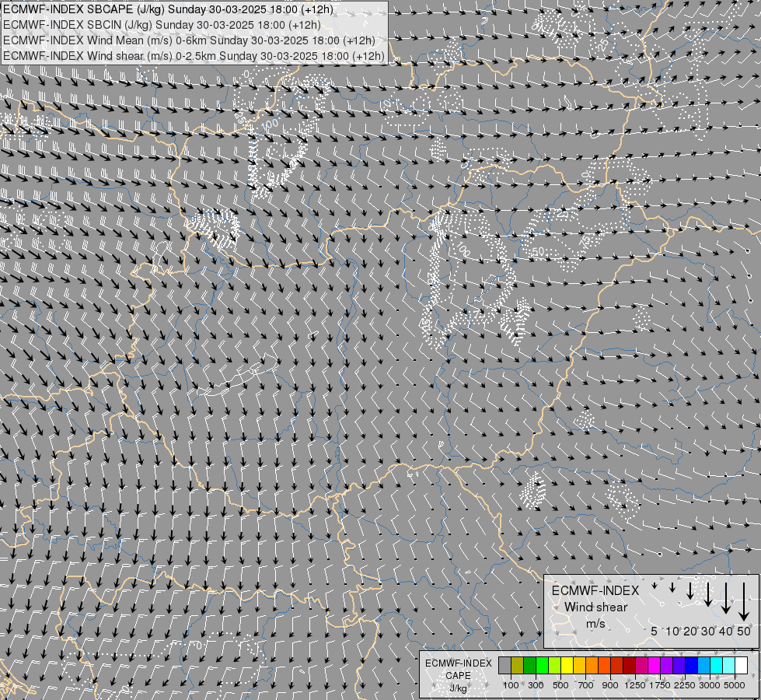Pick the olive swatch in CAPE scale
The width and height of the screenshot is (761, 700).
coord(518,665)
